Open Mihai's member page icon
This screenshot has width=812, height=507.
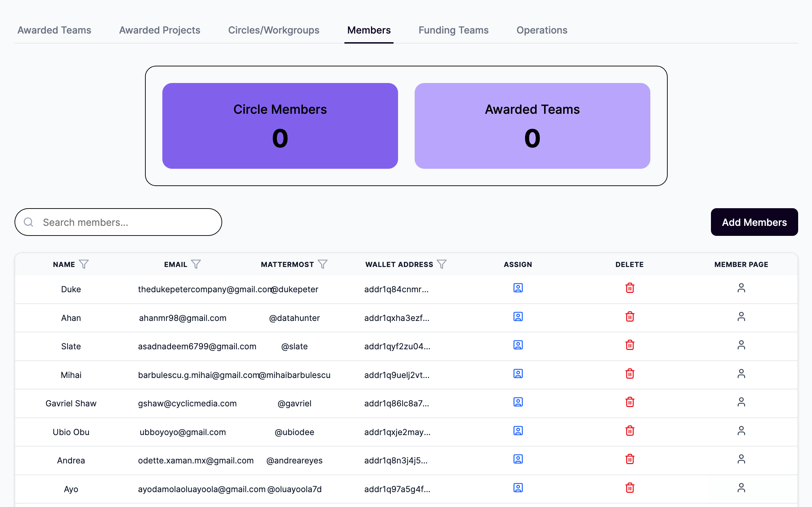pos(741,374)
